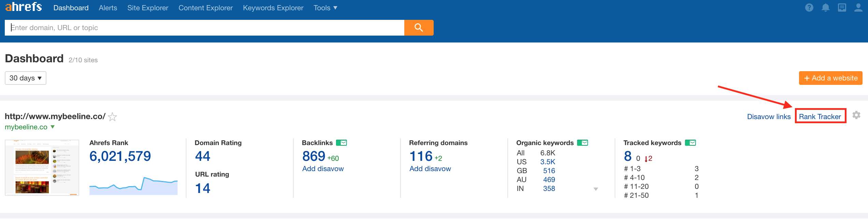The height and width of the screenshot is (219, 868).
Task: Expand the Tools menu
Action: pos(325,8)
